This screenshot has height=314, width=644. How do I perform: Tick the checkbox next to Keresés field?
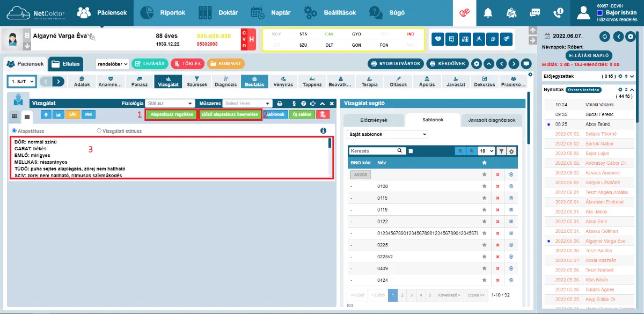point(411,151)
